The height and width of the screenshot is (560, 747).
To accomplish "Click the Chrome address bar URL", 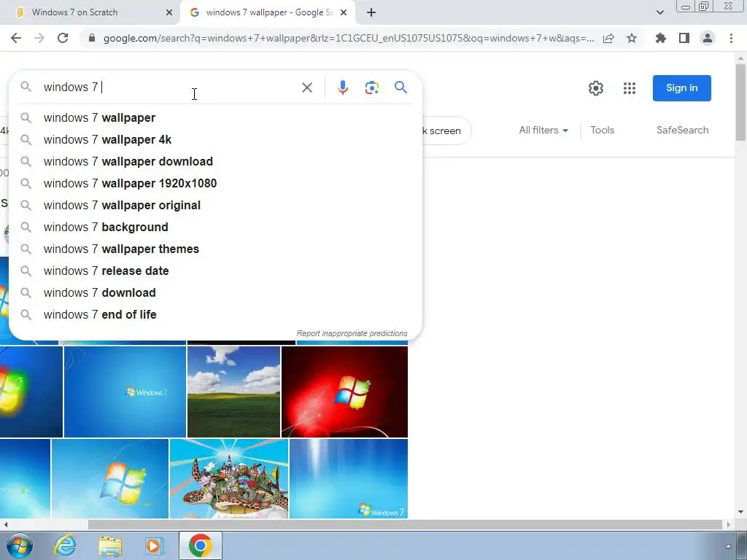I will pyautogui.click(x=348, y=38).
